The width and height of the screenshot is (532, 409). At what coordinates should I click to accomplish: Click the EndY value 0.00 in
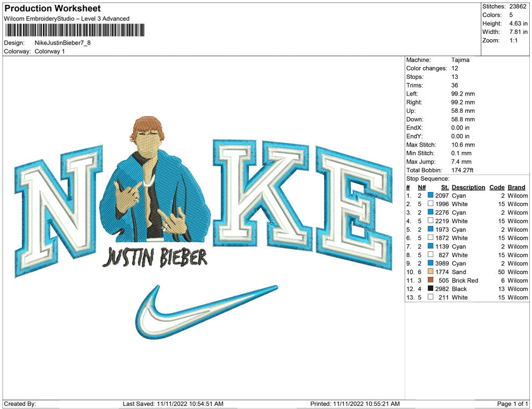[461, 136]
